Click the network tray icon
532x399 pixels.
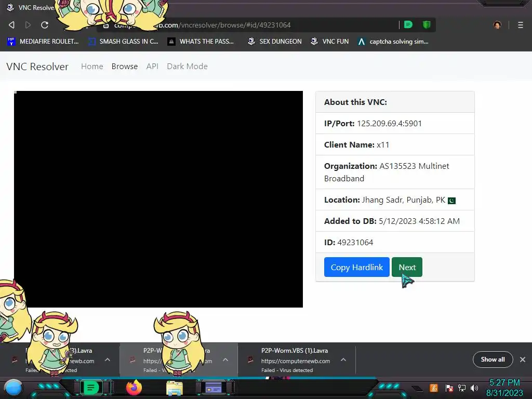coord(462,388)
